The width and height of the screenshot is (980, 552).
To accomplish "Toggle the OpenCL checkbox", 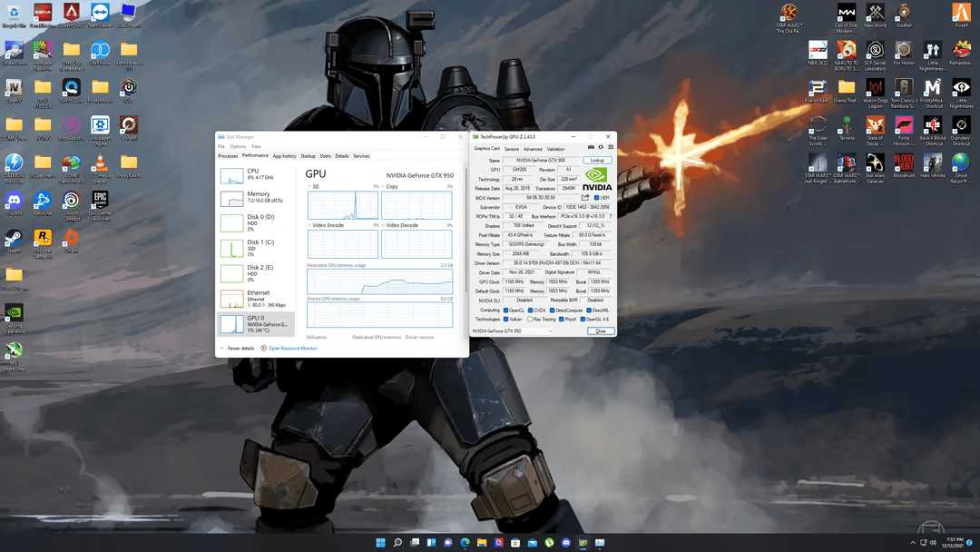I will 505,310.
